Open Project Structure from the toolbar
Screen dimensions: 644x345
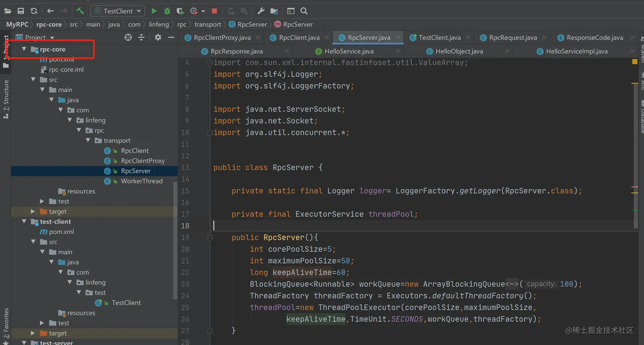(274, 11)
